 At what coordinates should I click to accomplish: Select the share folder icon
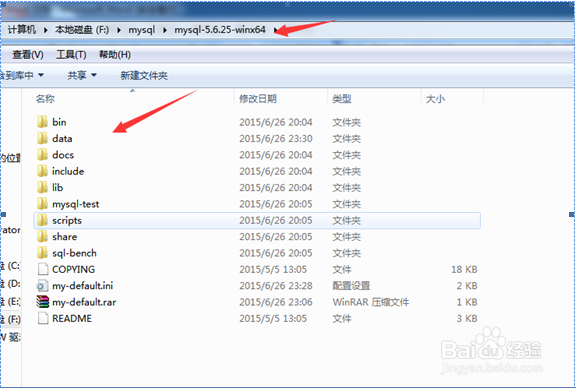(x=42, y=236)
